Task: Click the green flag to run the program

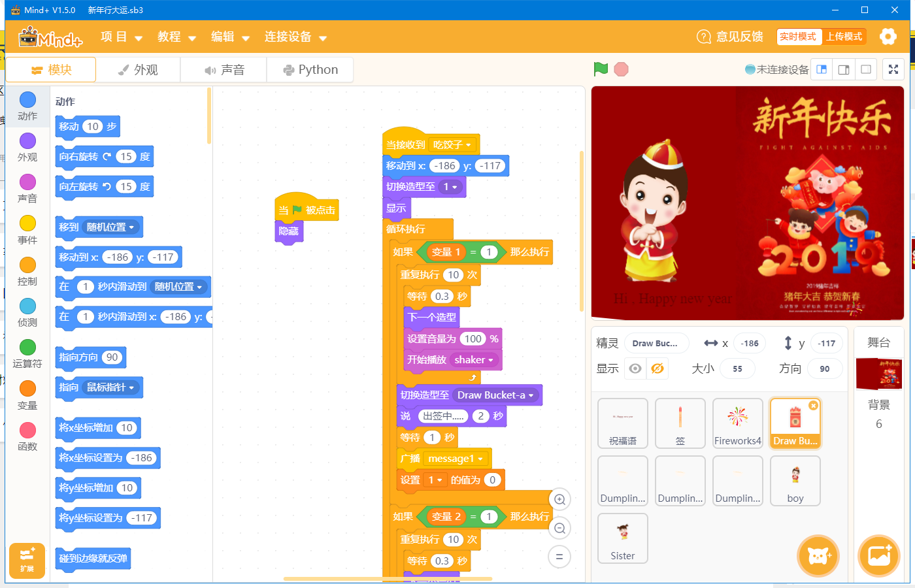Action: point(601,69)
